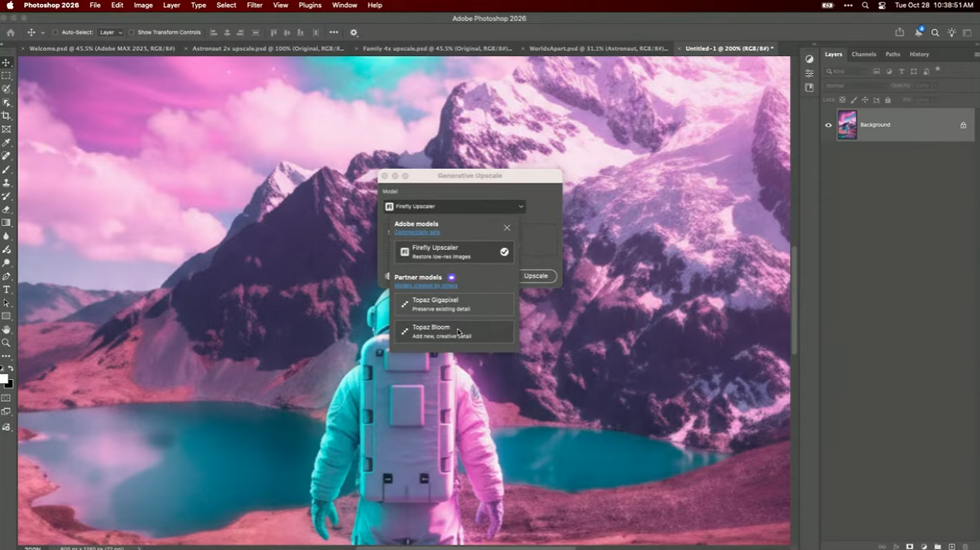
Task: Toggle the Auto-Select checkbox
Action: tap(56, 33)
